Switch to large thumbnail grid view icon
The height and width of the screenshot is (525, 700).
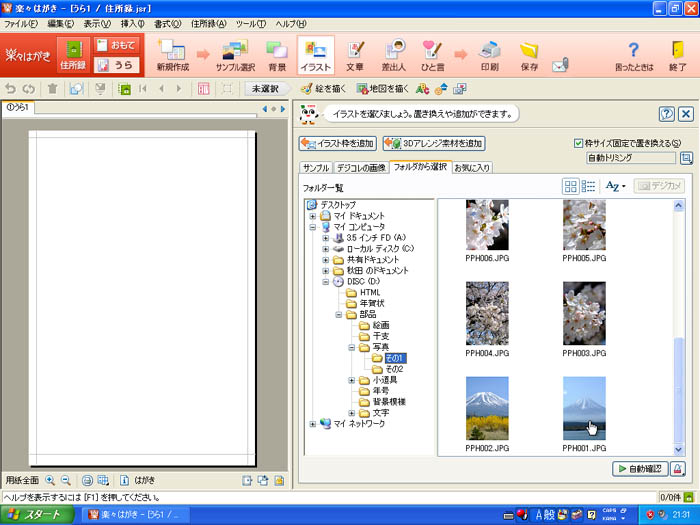tap(571, 186)
